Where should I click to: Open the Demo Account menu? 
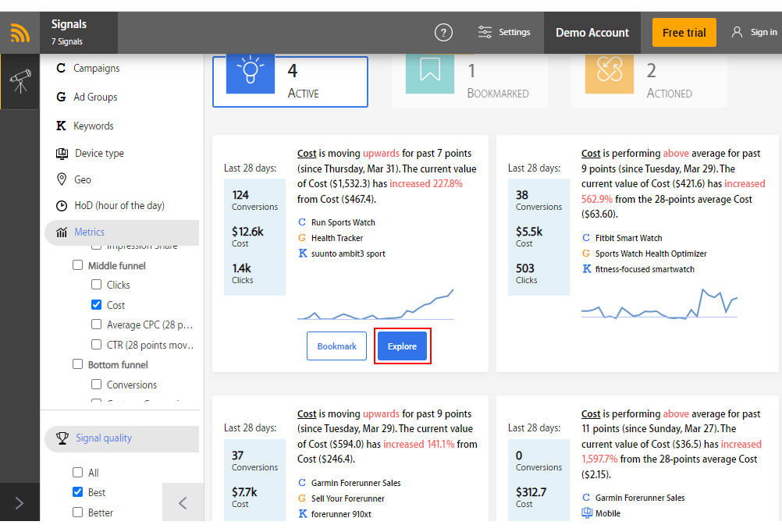(592, 33)
